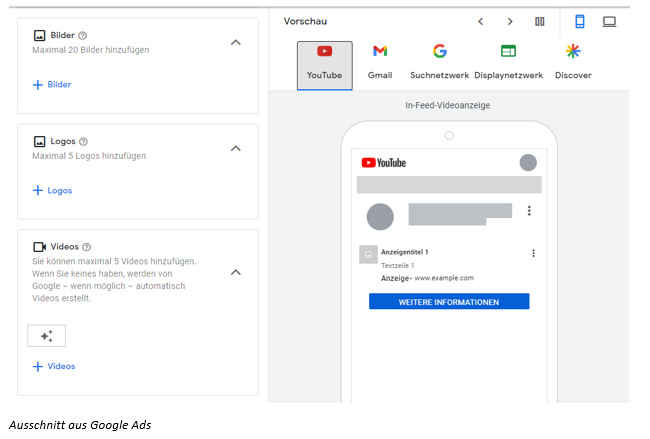Switch to side-by-side preview layout icon
Screen dimensions: 650x439
tap(539, 22)
